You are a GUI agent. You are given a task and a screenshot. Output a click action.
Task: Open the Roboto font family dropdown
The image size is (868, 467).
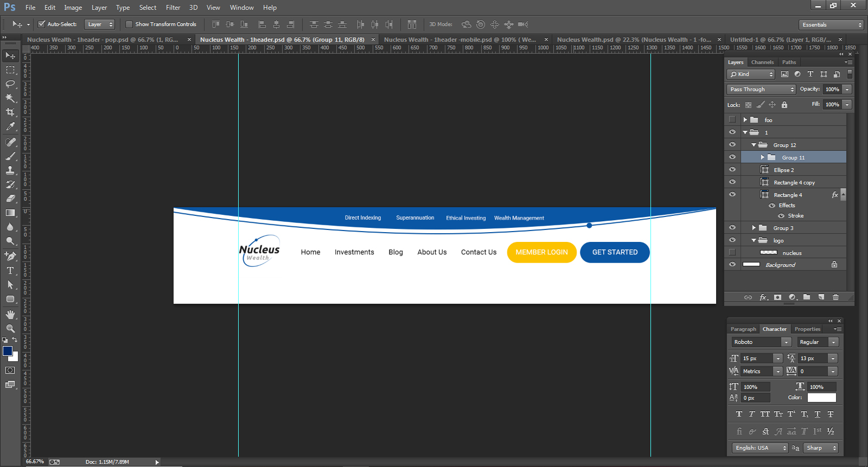coord(762,342)
